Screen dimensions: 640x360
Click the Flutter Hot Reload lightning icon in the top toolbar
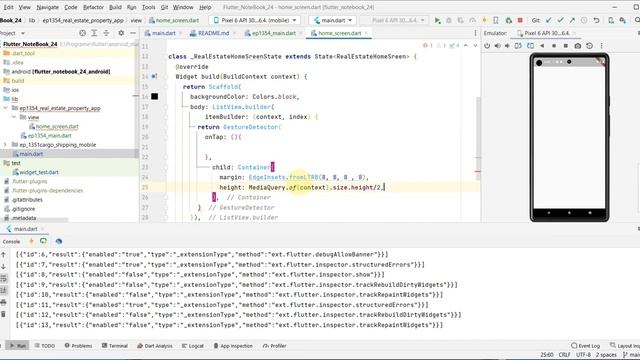484,20
